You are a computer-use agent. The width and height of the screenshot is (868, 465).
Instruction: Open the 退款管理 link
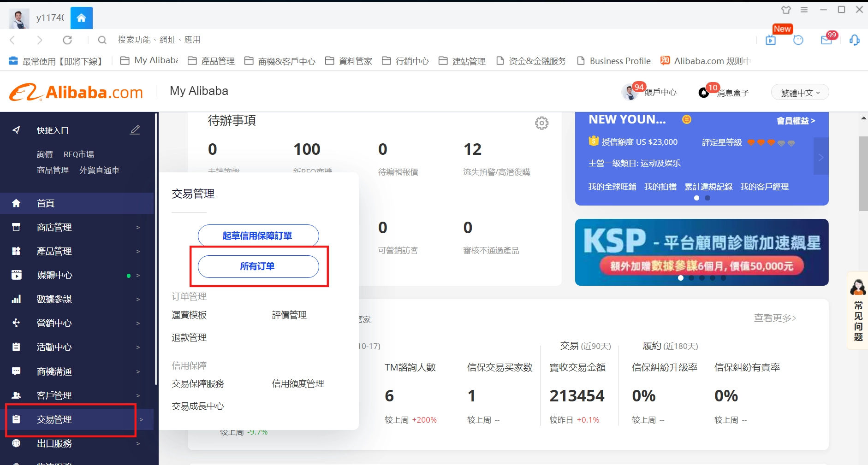point(189,337)
